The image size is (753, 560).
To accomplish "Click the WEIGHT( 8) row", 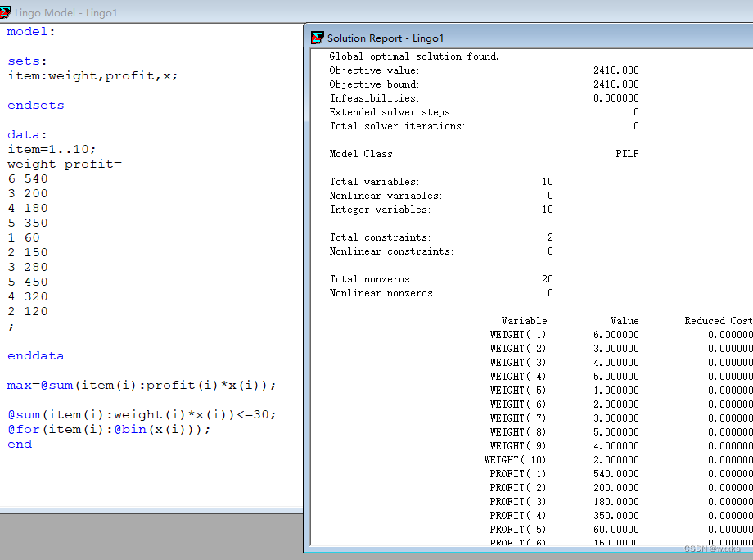I will pyautogui.click(x=621, y=432).
